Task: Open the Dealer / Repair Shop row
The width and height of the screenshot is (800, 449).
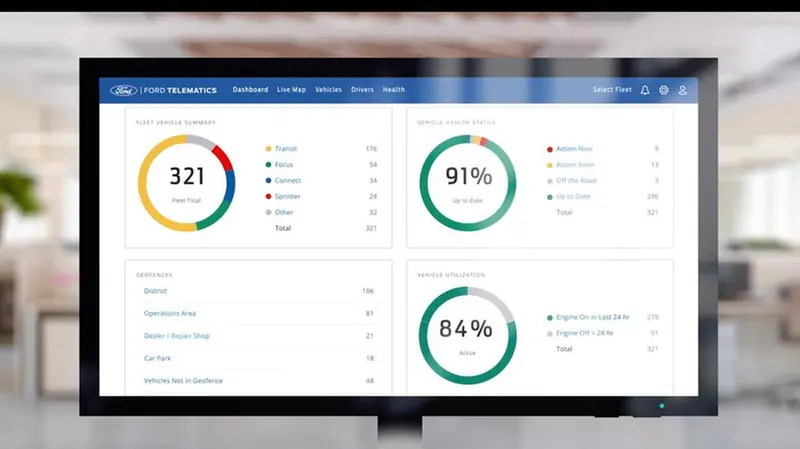Action: pos(259,336)
